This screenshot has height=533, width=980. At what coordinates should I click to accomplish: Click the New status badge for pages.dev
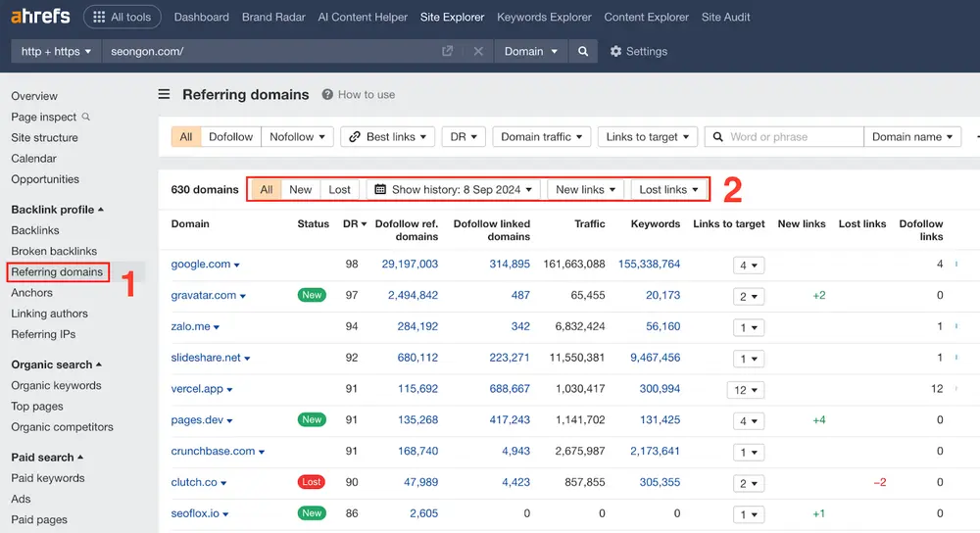(312, 419)
